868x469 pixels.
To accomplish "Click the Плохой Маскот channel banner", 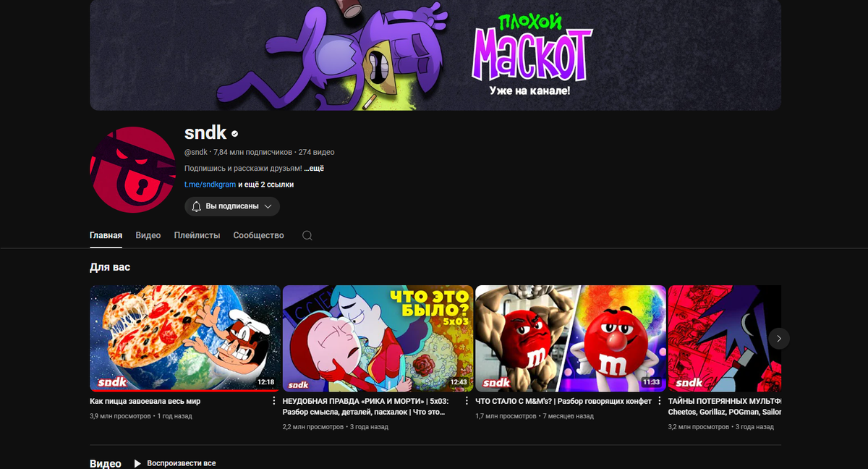I will click(x=435, y=55).
